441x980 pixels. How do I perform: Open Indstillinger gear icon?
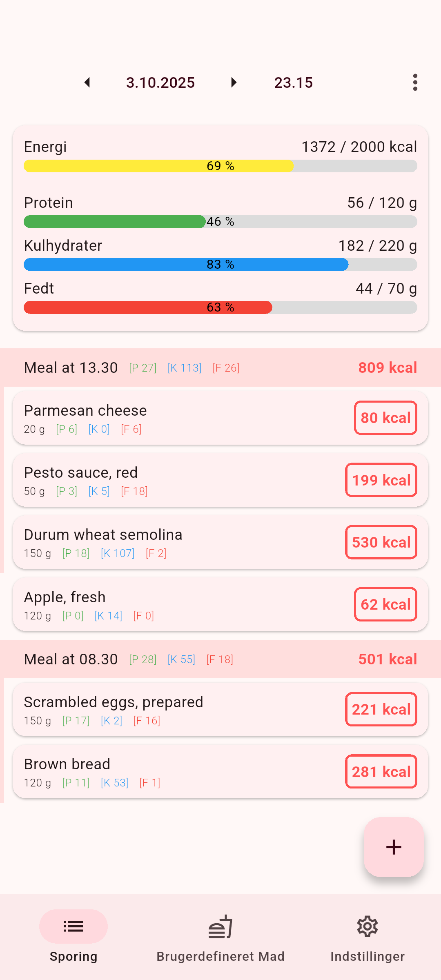point(367,927)
